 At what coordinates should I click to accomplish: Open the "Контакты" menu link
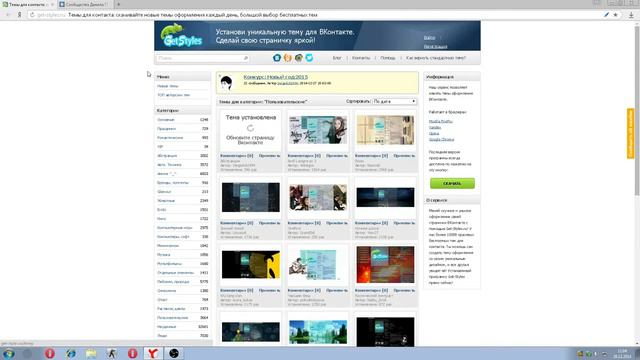click(361, 58)
